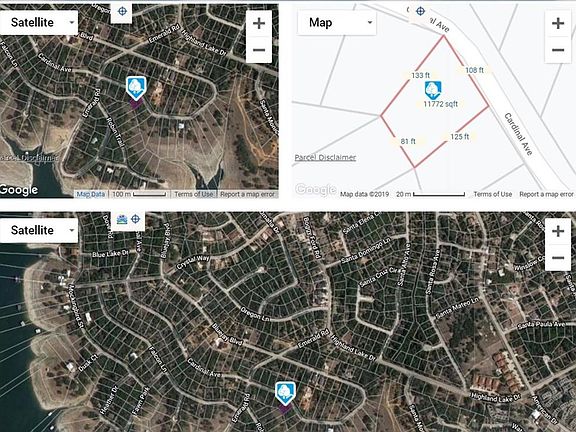Zoom in on the parcel map view
576x432 pixels.
[558, 23]
